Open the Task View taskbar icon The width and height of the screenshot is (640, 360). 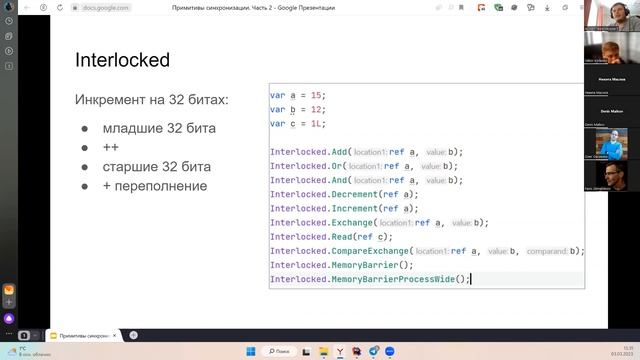click(x=306, y=351)
